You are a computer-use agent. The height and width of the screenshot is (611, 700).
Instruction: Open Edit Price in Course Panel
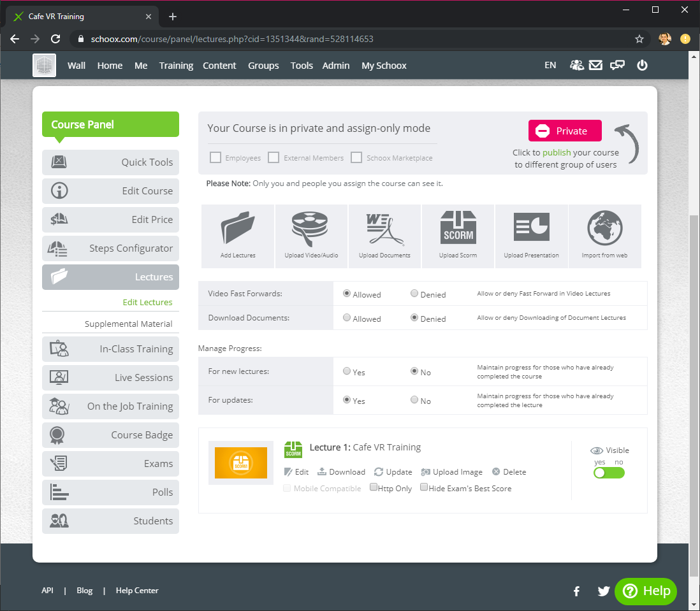tap(111, 219)
